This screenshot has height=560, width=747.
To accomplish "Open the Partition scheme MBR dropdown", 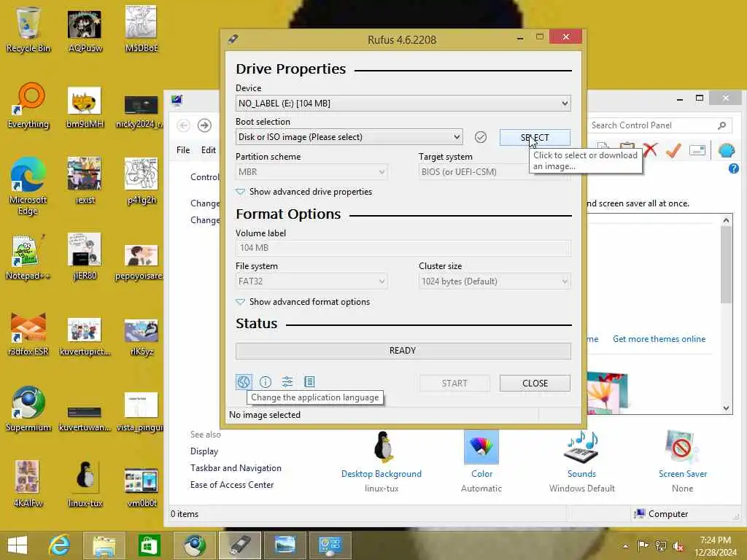I will 311,172.
